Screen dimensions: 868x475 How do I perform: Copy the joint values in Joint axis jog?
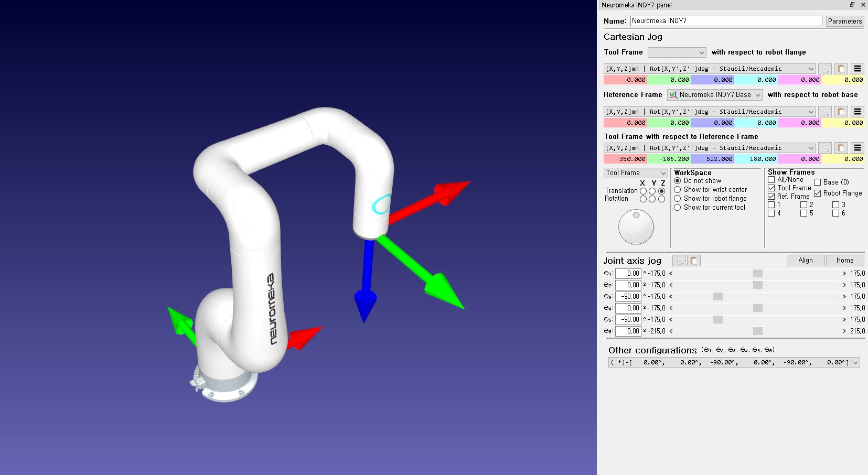click(679, 261)
